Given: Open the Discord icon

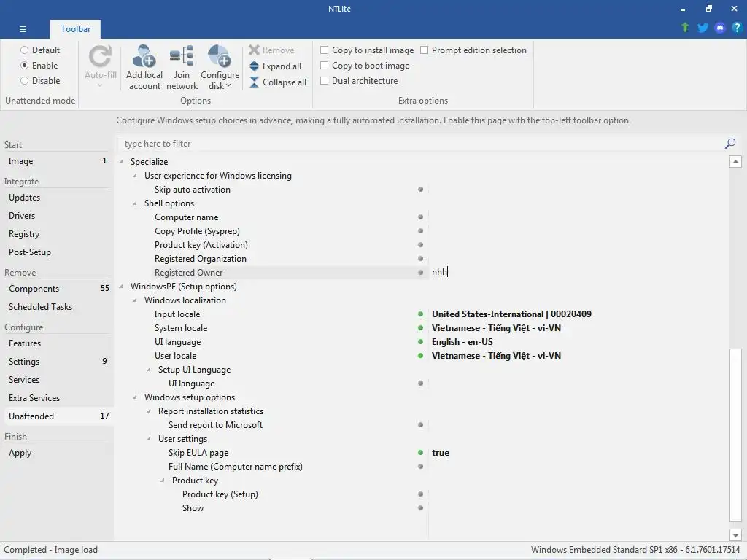Looking at the screenshot, I should pos(720,28).
